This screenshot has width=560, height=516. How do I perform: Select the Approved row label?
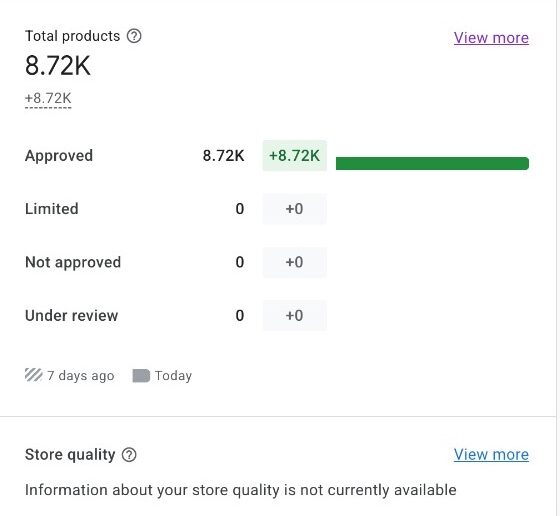tap(59, 156)
